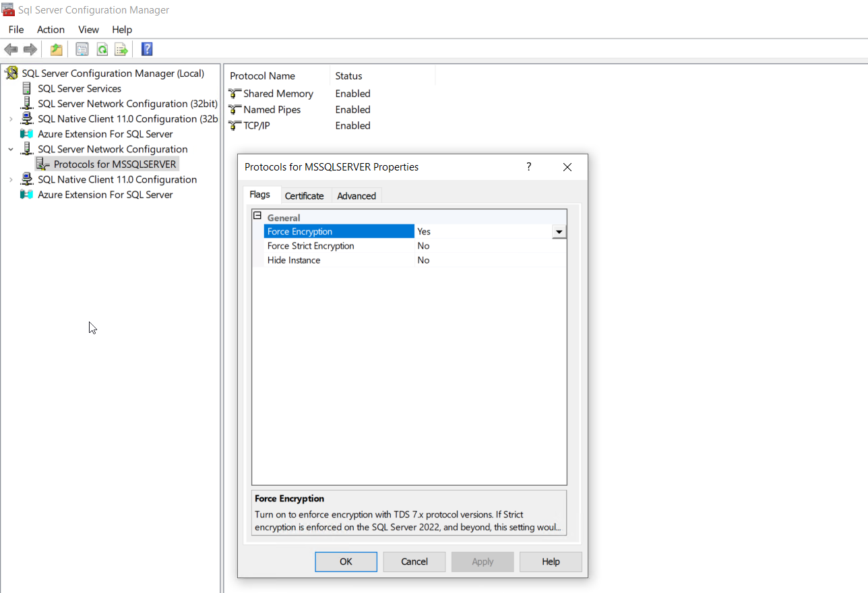Click the No value of Force Strict Encryption
The image size is (868, 593).
[x=423, y=246]
